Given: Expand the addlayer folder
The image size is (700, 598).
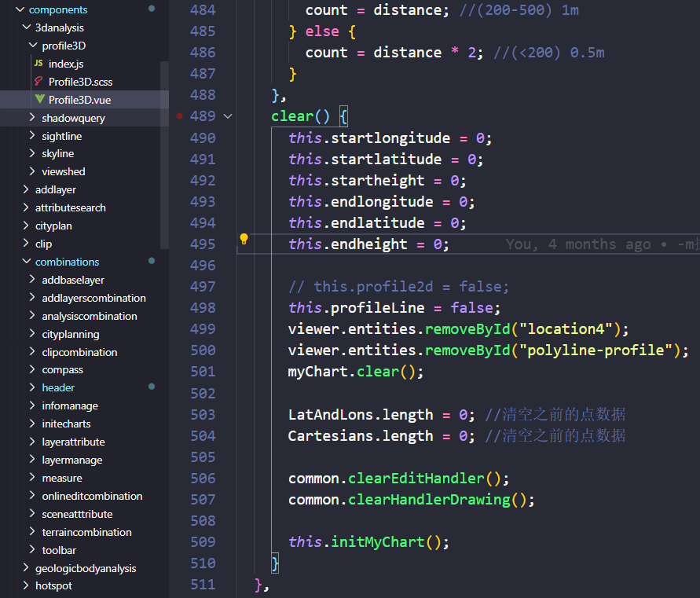Looking at the screenshot, I should coord(27,189).
